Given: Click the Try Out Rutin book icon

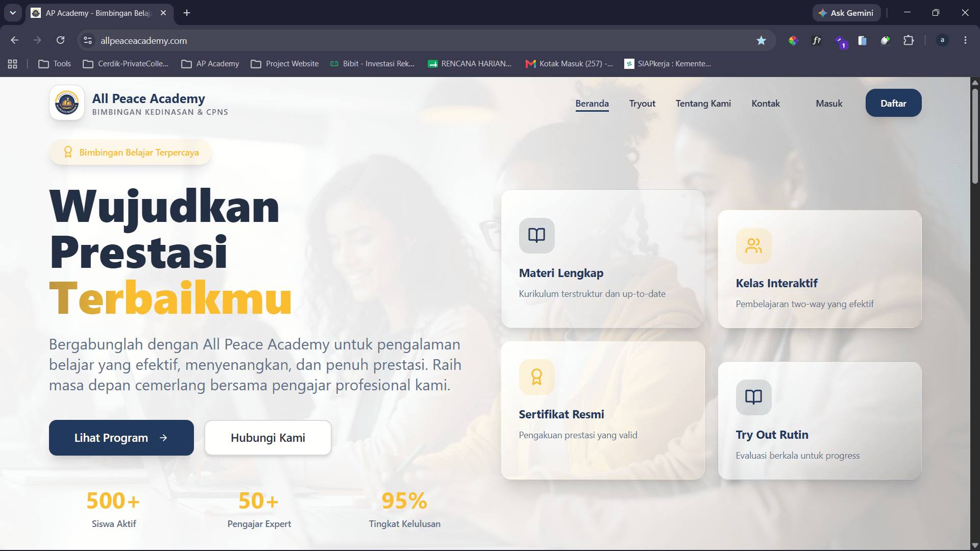Looking at the screenshot, I should tap(753, 397).
